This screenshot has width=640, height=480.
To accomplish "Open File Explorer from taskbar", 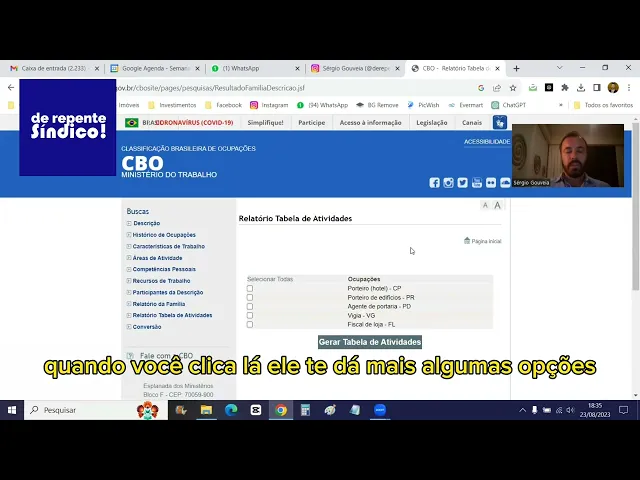I will point(206,410).
